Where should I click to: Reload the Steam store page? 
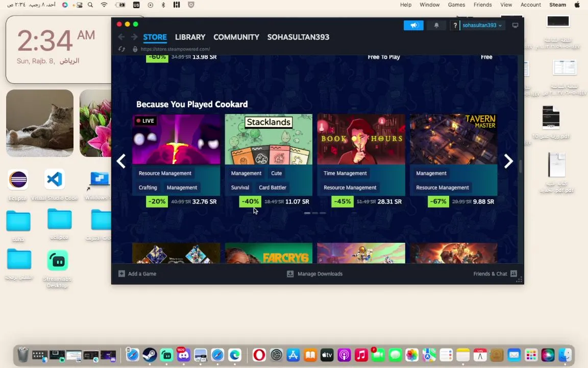(121, 49)
